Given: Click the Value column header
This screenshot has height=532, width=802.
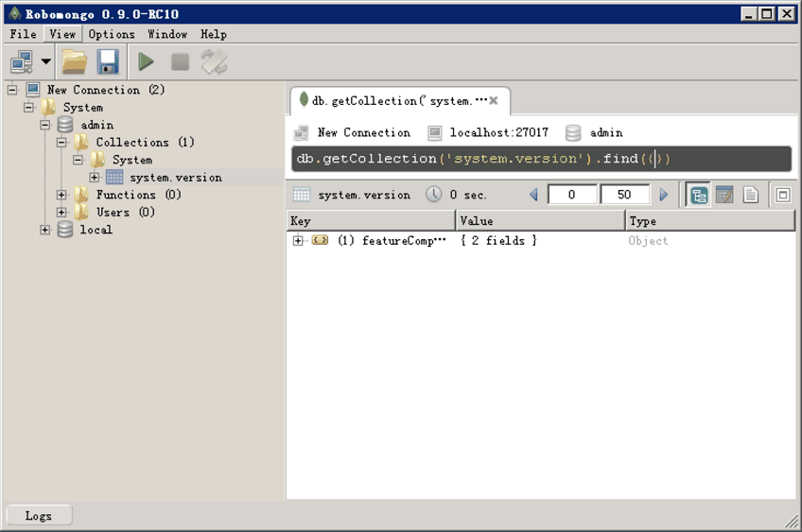Looking at the screenshot, I should (541, 221).
